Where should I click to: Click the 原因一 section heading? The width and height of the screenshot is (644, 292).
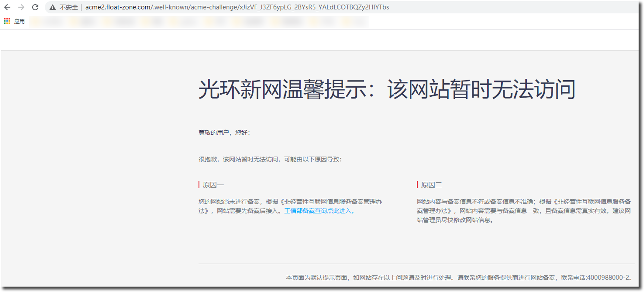(213, 185)
